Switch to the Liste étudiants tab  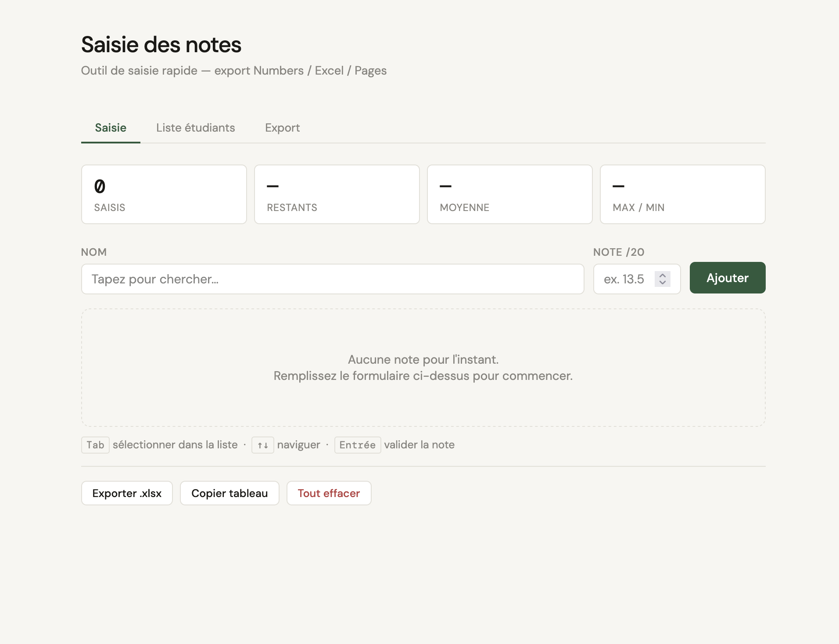[x=195, y=128]
